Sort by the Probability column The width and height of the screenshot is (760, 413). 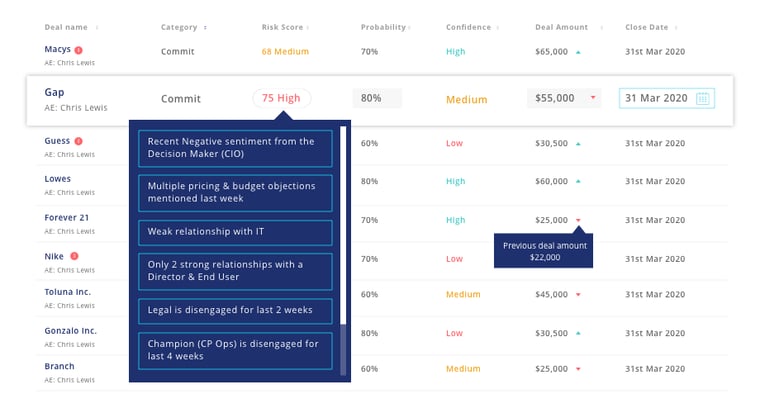tap(409, 28)
